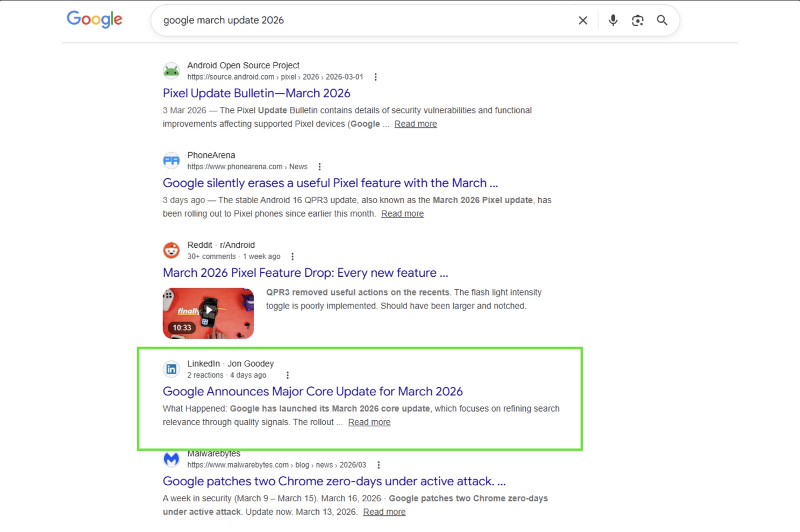The width and height of the screenshot is (800, 532).
Task: Open the options menu on the Malwarebytes result
Action: (x=379, y=464)
